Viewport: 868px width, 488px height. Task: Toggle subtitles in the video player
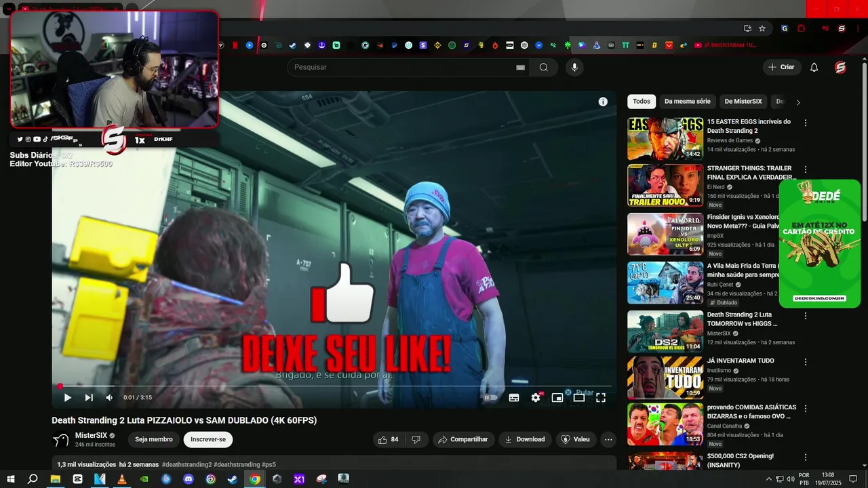coord(514,398)
